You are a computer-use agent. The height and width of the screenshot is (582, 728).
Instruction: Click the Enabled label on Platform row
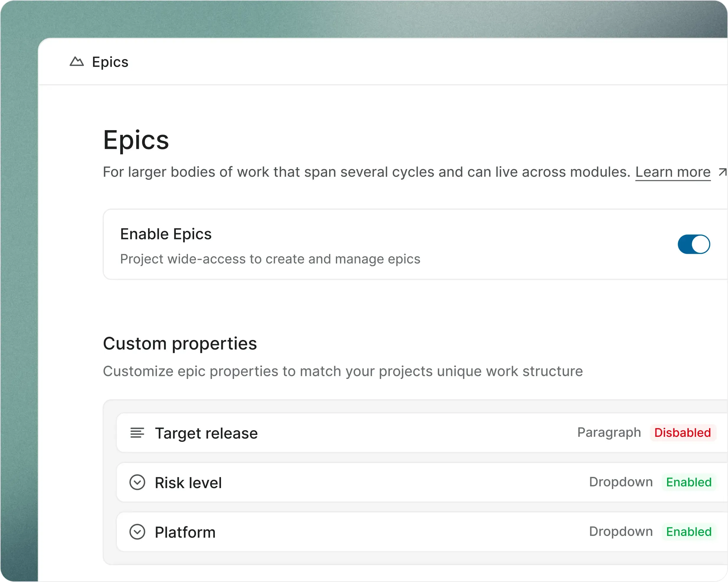click(689, 532)
